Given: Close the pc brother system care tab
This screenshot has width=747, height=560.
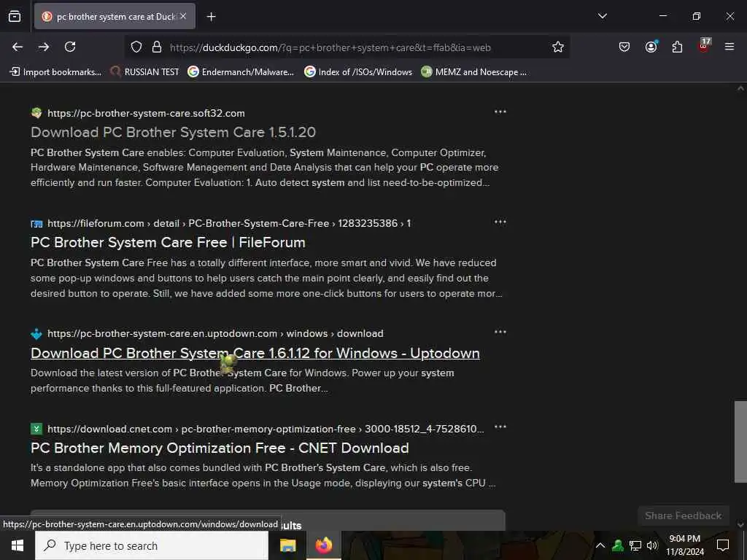Looking at the screenshot, I should 183,16.
